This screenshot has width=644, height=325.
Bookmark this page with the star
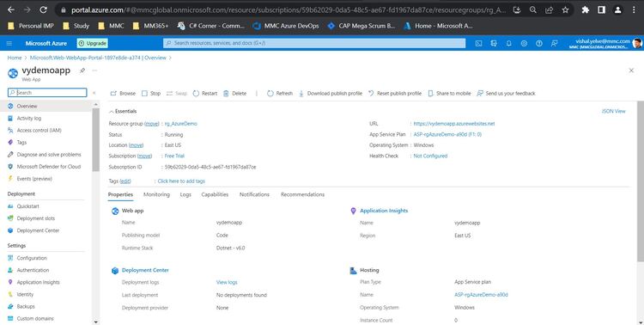pos(565,9)
